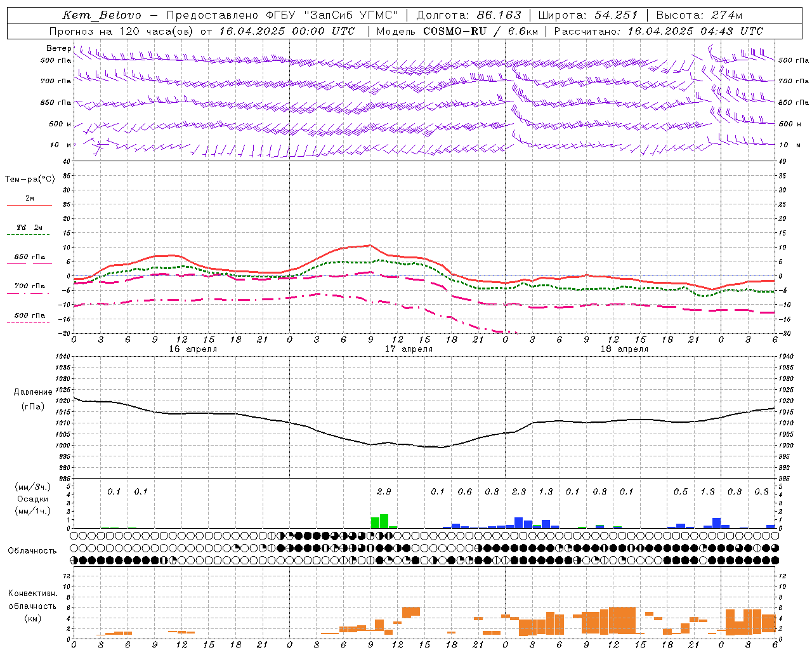812x650 pixels.
Task: Select the precipitation total "0.6"
Action: [465, 492]
